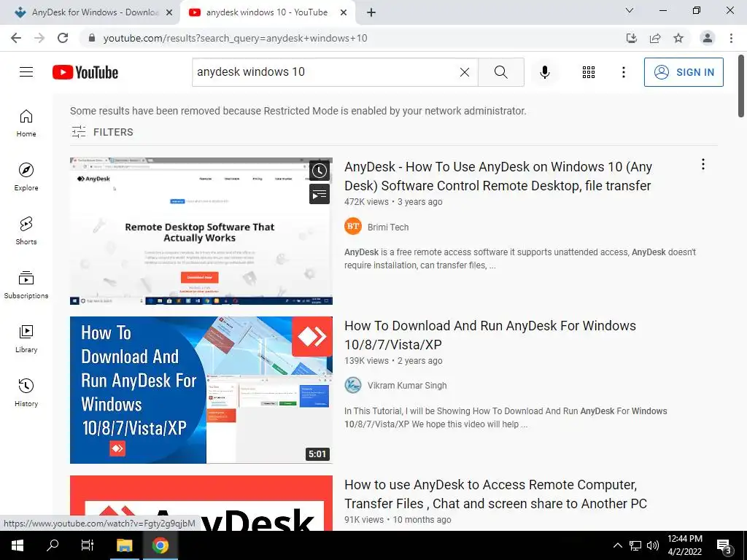Open Shorts in sidebar
Viewport: 747px width, 560px height.
pos(26,230)
